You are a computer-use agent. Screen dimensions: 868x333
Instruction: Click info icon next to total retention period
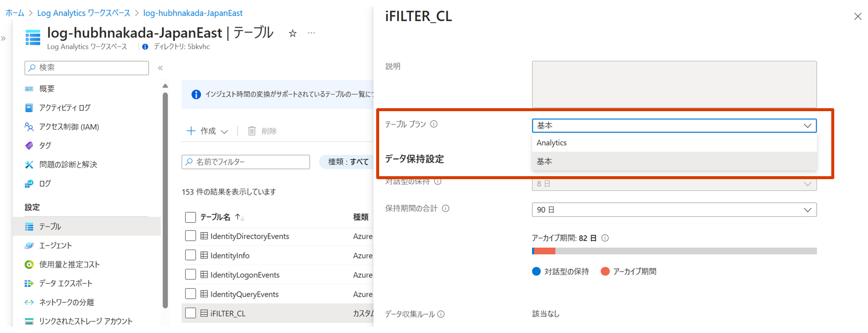[446, 208]
